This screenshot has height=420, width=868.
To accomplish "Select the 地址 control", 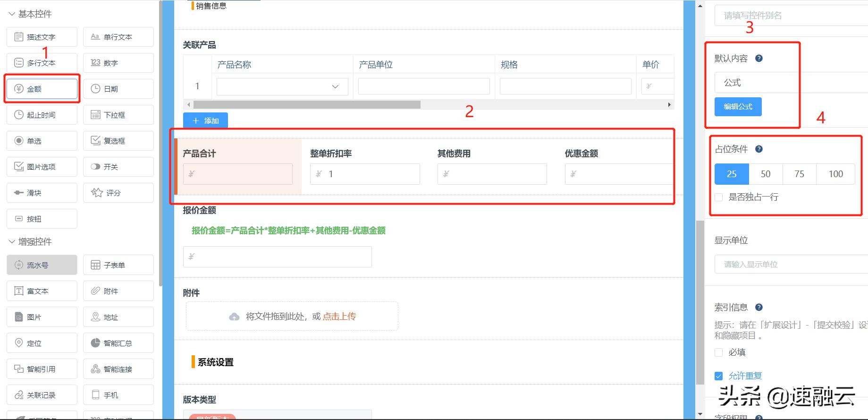I will pyautogui.click(x=118, y=317).
